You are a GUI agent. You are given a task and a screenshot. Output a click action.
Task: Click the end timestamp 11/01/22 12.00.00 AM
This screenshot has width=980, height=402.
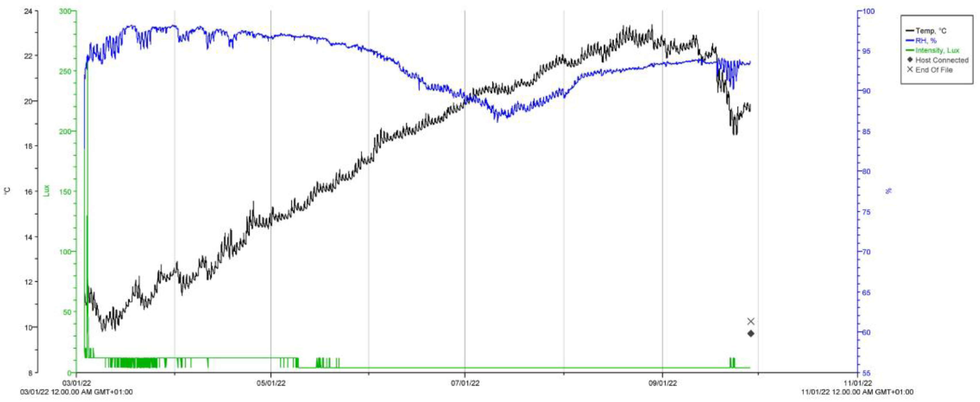857,392
